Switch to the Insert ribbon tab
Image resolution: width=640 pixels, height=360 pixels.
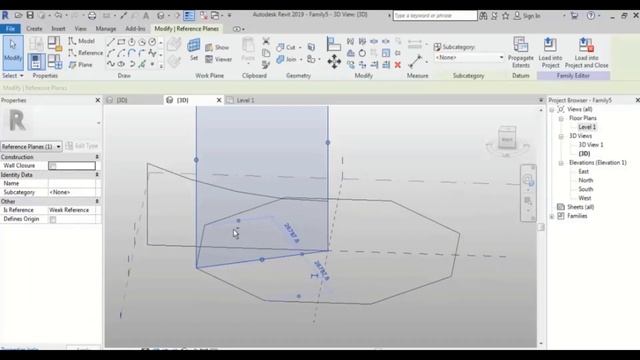[58, 29]
